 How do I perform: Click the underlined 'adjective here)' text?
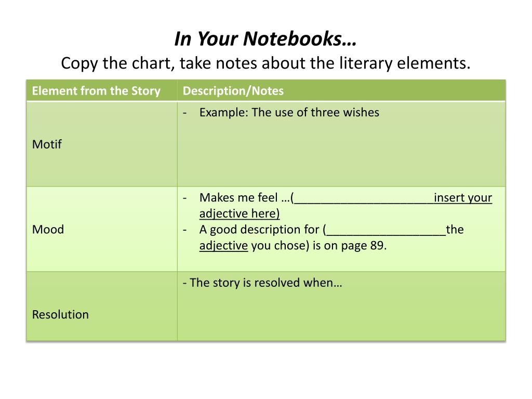click(240, 214)
